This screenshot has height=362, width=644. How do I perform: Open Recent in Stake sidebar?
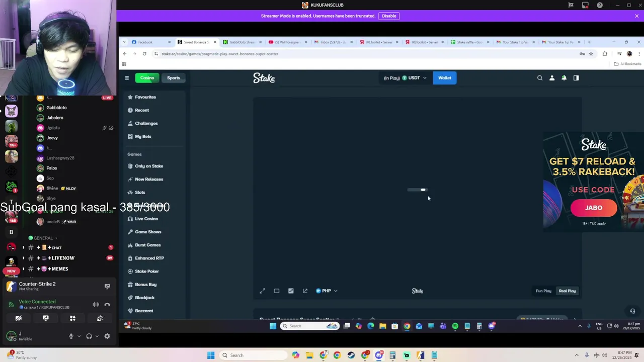click(142, 110)
